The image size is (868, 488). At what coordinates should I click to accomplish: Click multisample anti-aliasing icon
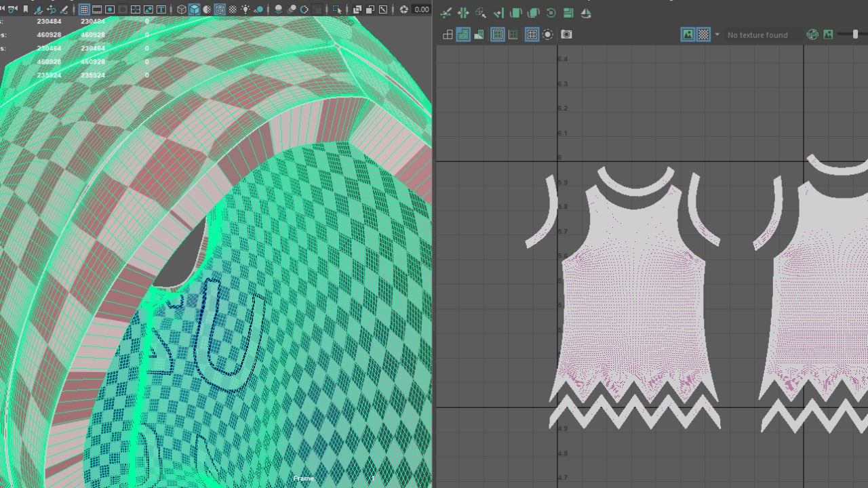304,9
